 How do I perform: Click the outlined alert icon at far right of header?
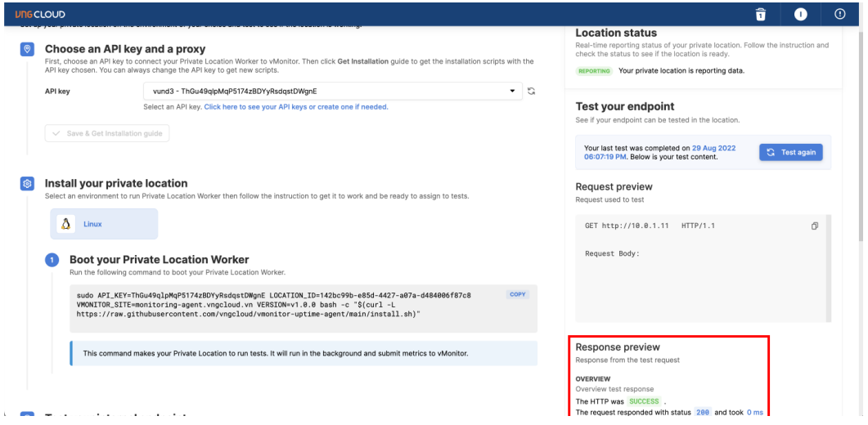tap(839, 14)
